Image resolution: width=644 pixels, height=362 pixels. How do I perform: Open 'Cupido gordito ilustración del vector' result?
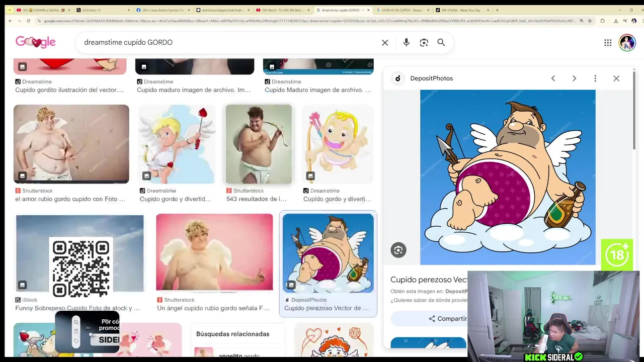(x=69, y=90)
